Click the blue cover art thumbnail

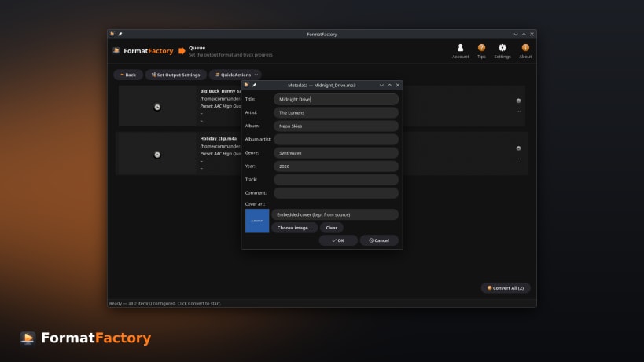[257, 221]
